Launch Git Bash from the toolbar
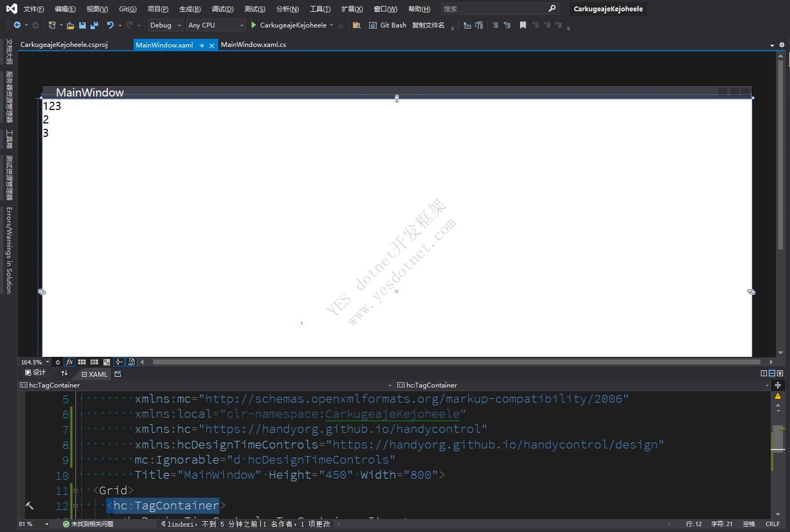 [387, 25]
